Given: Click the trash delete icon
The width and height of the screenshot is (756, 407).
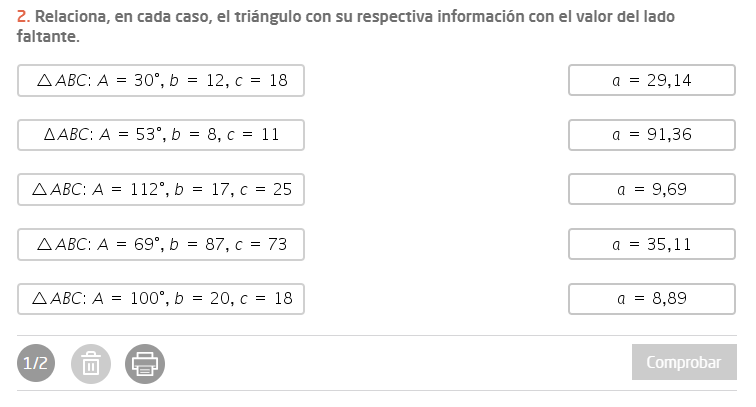Looking at the screenshot, I should 90,364.
